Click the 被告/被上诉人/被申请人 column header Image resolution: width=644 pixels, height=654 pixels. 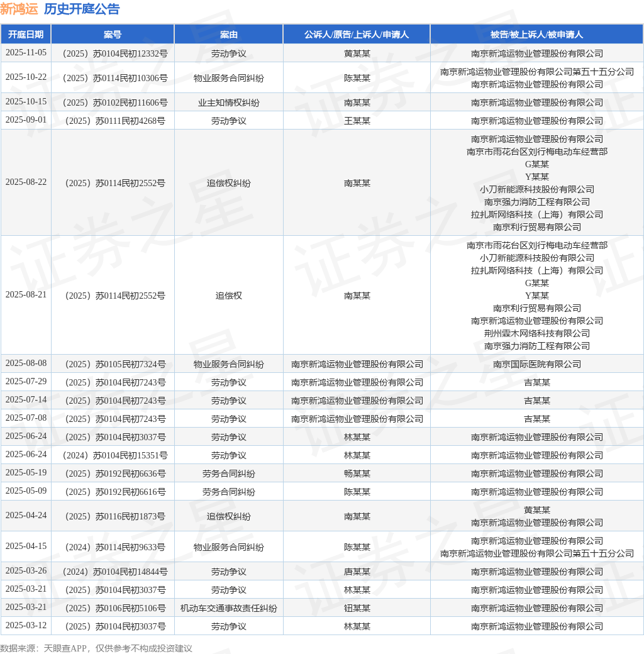pos(537,34)
